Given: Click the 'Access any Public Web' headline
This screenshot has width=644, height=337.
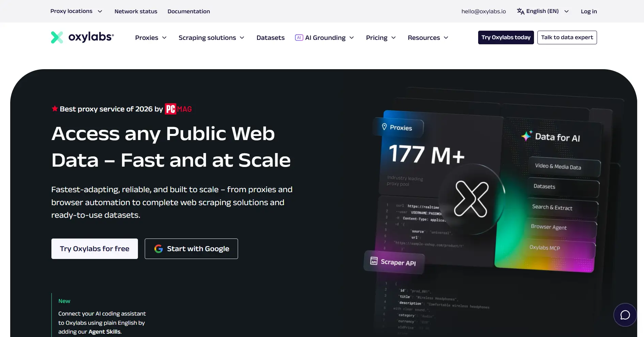Looking at the screenshot, I should point(163,134).
